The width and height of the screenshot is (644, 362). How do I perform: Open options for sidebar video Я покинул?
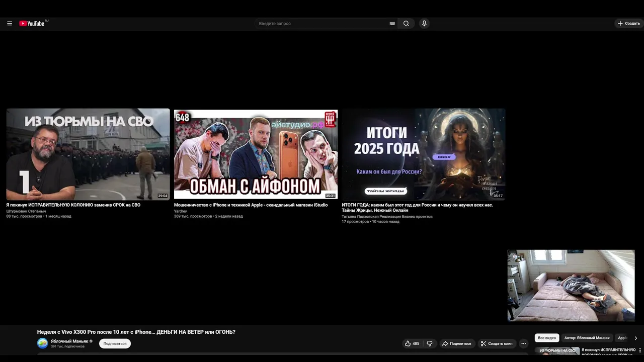pos(640,350)
